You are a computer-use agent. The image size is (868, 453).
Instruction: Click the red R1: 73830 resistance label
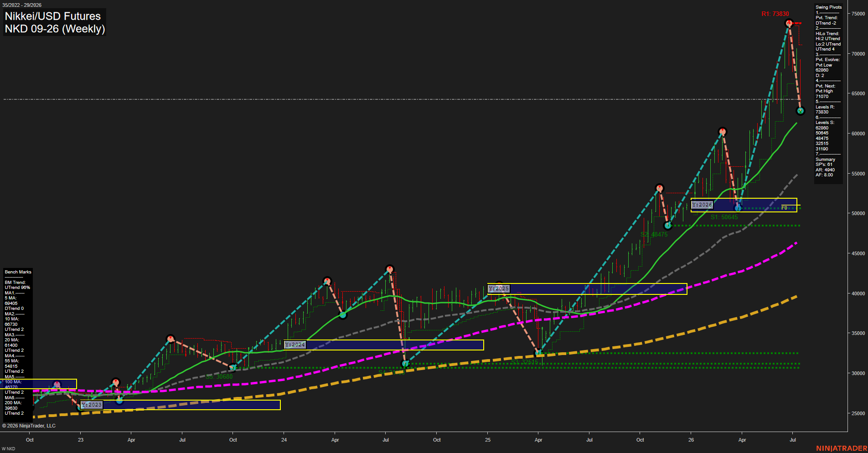[775, 14]
